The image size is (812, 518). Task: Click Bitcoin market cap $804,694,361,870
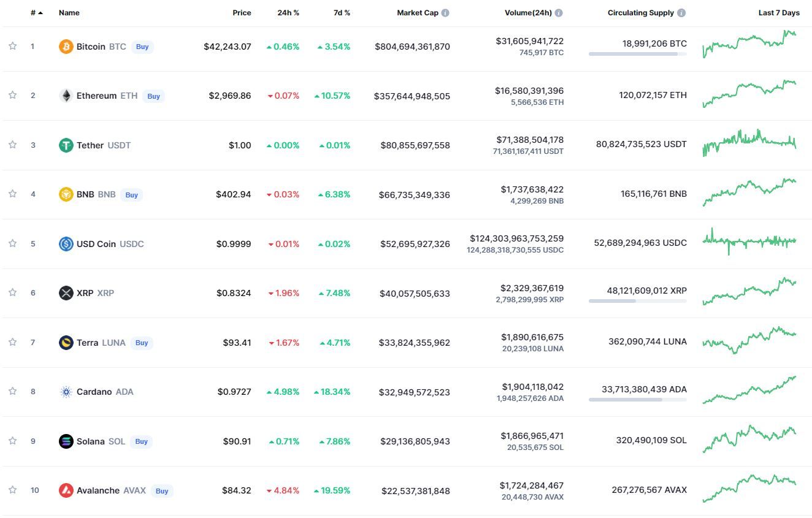[x=412, y=47]
